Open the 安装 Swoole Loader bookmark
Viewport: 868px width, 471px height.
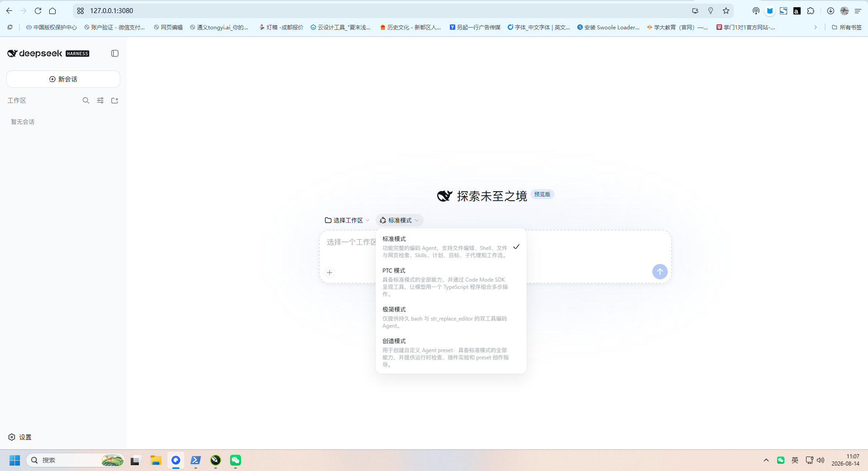click(608, 28)
